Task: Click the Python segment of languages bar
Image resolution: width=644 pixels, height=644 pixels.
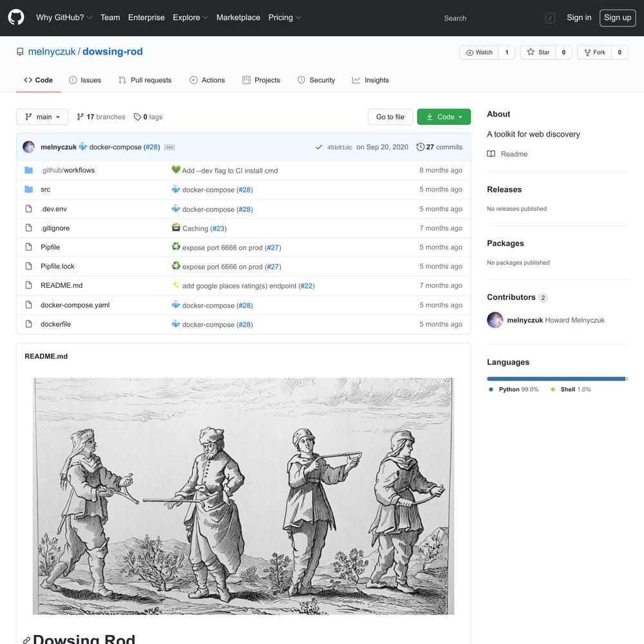Action: pos(556,379)
